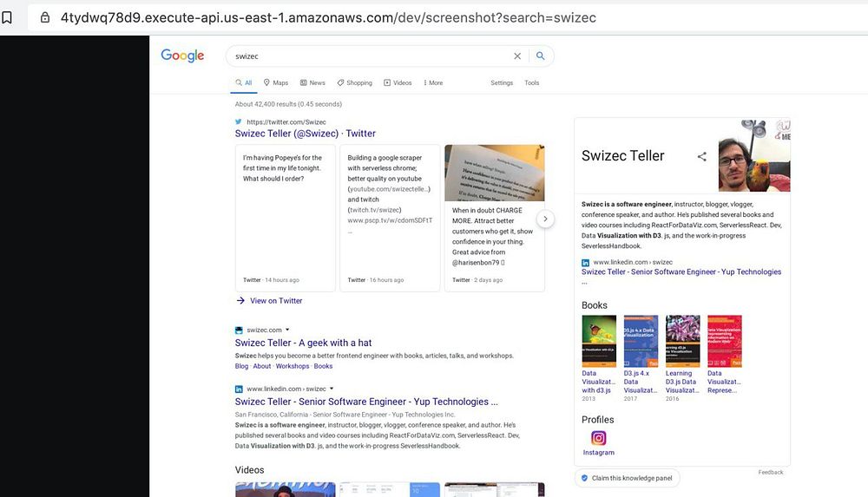Click the LinkedIn favicon in search results
This screenshot has width=868, height=497.
(x=239, y=389)
